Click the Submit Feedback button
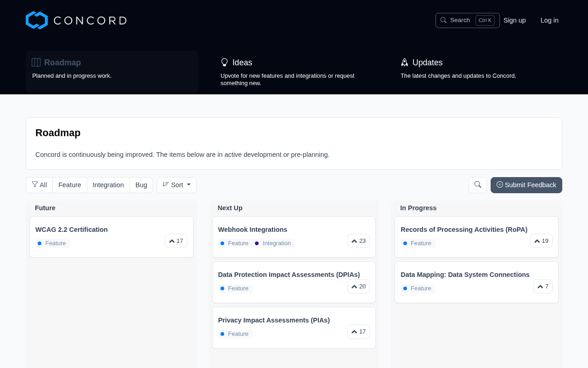The height and width of the screenshot is (368, 588). (526, 185)
